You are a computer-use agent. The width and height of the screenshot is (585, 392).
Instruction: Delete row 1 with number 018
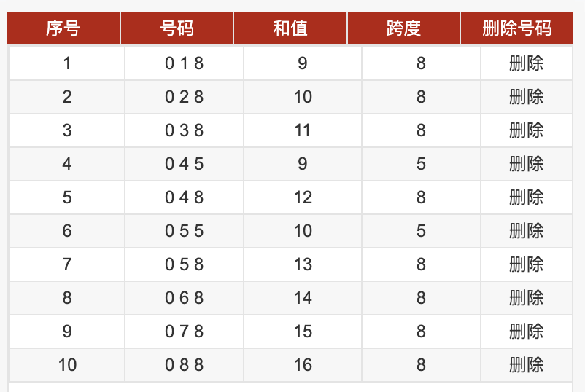tap(526, 63)
